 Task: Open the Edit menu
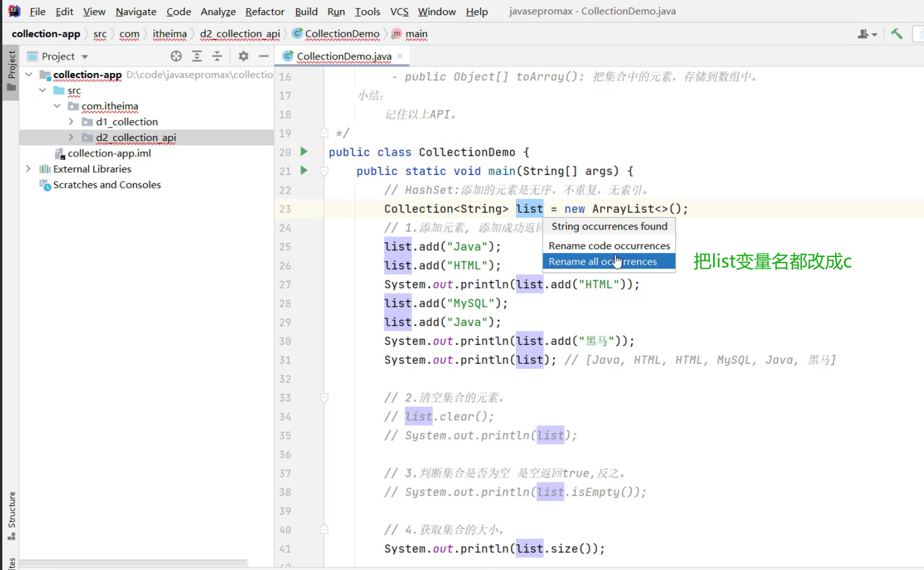tap(64, 12)
